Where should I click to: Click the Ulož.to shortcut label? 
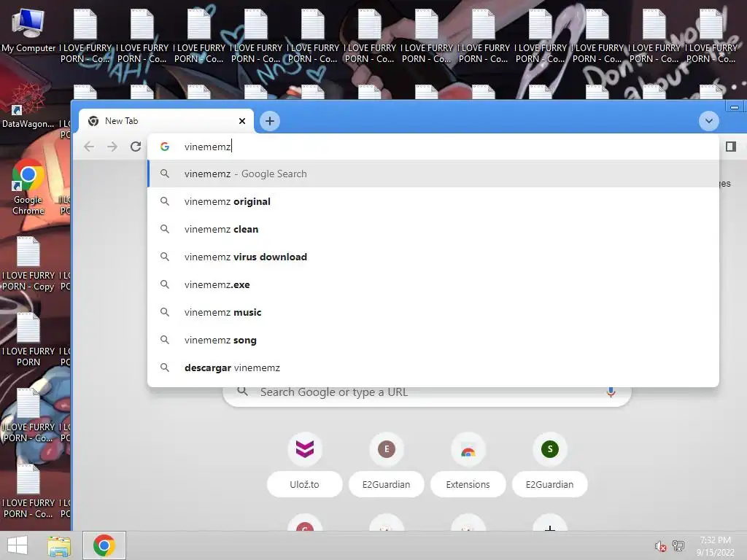tap(304, 484)
